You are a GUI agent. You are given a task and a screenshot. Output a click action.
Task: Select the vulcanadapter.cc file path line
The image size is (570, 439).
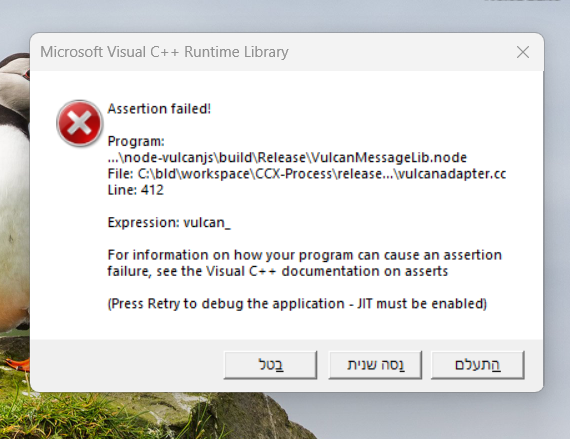[x=307, y=174]
